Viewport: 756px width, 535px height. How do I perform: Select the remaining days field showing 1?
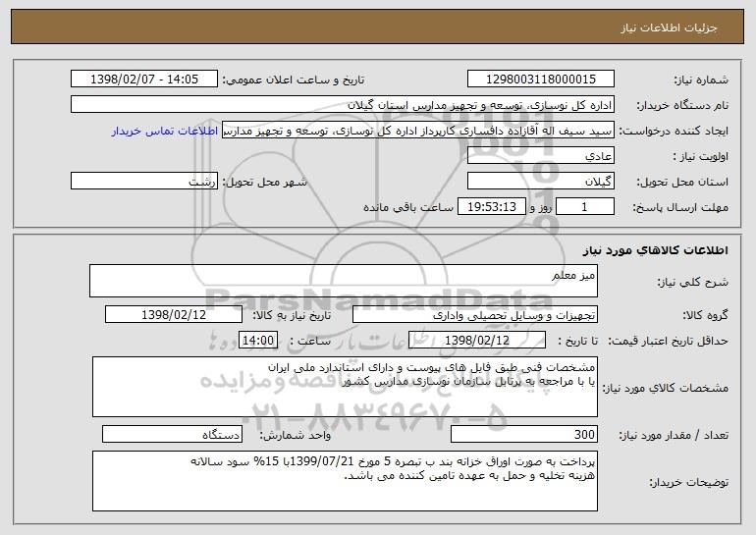tap(585, 207)
